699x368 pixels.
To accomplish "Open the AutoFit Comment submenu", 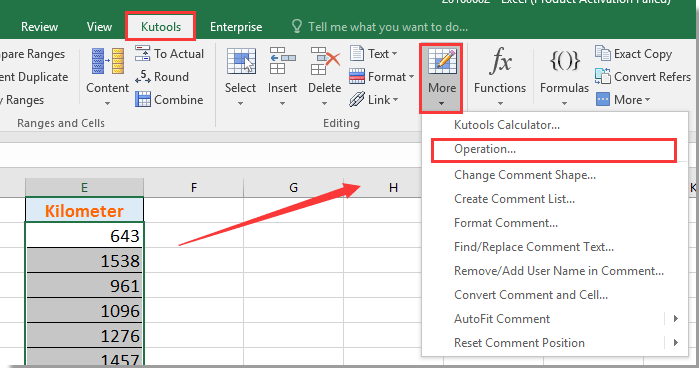I will (x=555, y=319).
